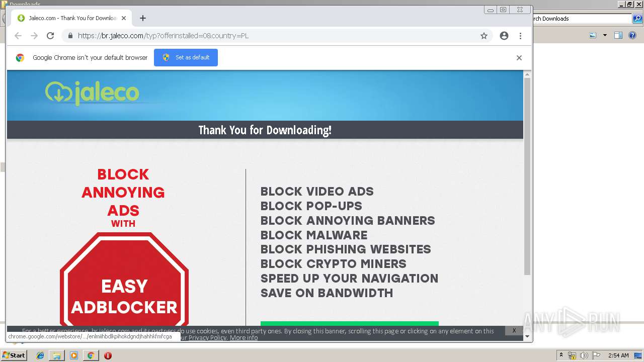Open Windows Media Player from the taskbar
This screenshot has width=644, height=362.
pyautogui.click(x=74, y=355)
